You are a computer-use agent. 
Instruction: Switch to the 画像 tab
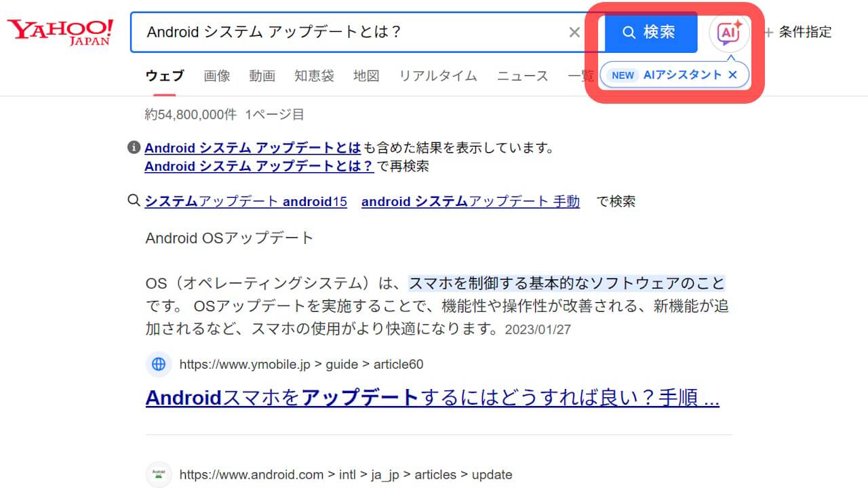click(x=217, y=76)
